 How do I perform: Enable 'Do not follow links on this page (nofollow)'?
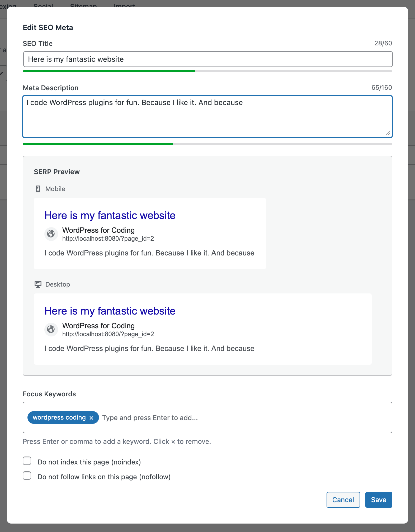(27, 476)
